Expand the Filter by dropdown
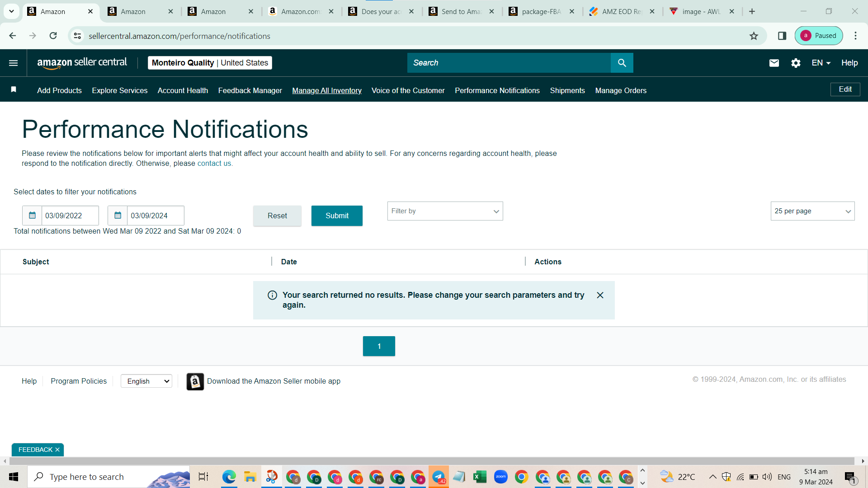The width and height of the screenshot is (868, 488). [x=445, y=211]
